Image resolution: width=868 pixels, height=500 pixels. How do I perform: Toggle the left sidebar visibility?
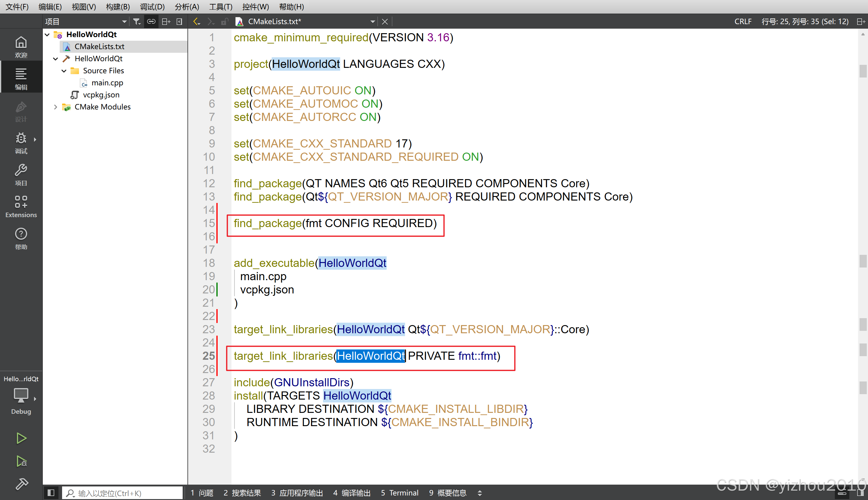coord(51,493)
